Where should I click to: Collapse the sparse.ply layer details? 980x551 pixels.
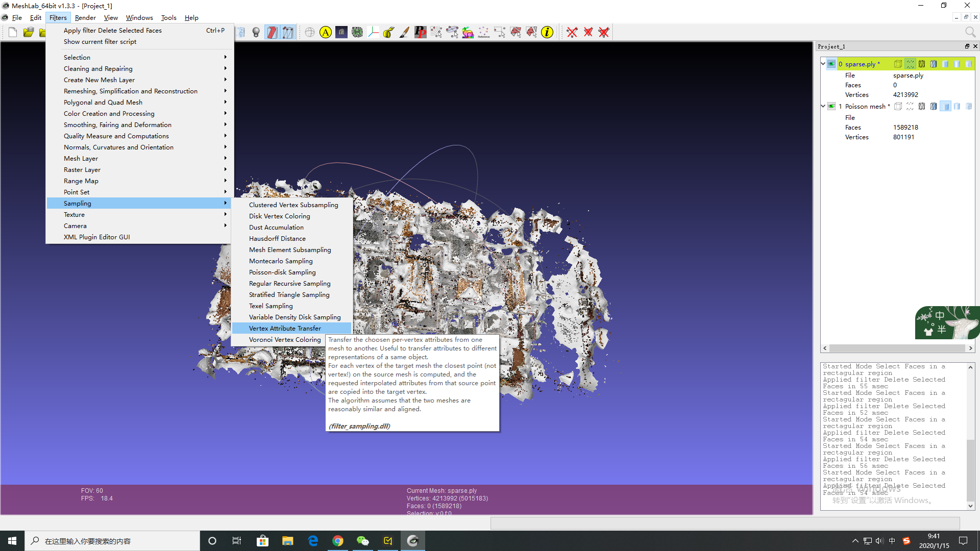click(x=823, y=64)
